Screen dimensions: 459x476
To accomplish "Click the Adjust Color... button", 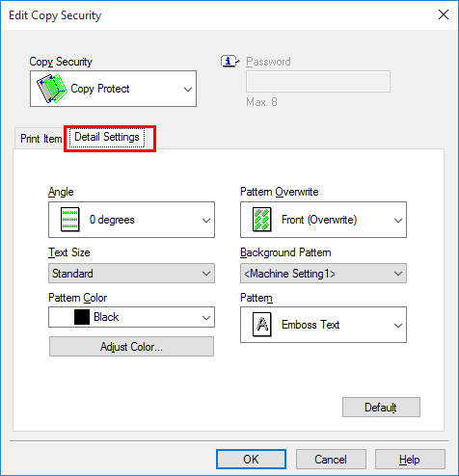I will pyautogui.click(x=131, y=347).
